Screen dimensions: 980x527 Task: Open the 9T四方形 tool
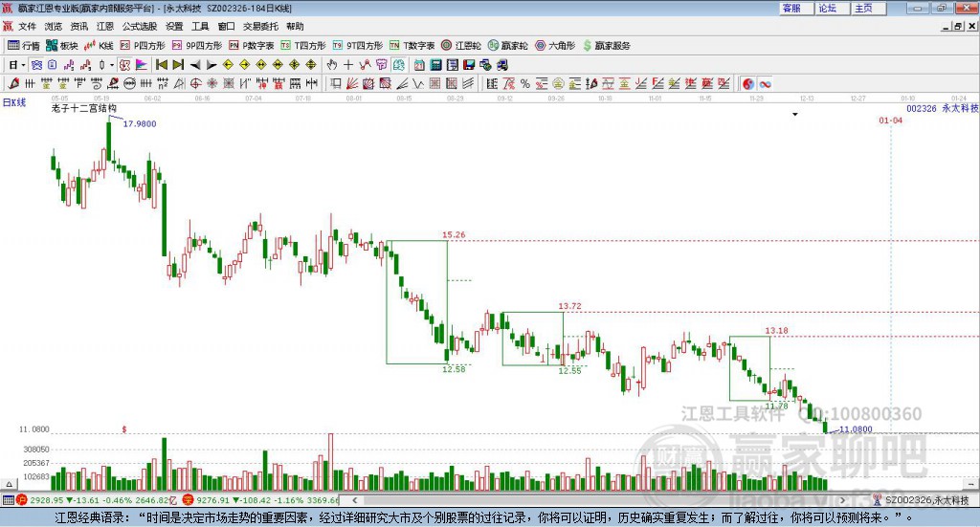358,46
